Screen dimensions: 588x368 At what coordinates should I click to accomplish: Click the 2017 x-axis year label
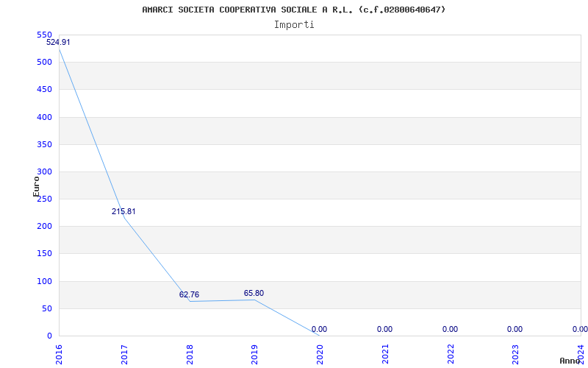[124, 355]
